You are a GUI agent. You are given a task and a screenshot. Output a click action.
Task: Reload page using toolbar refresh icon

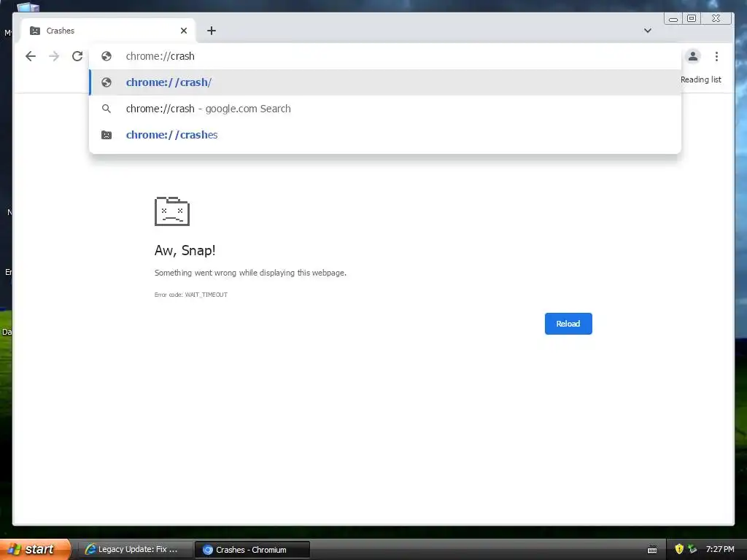point(77,56)
